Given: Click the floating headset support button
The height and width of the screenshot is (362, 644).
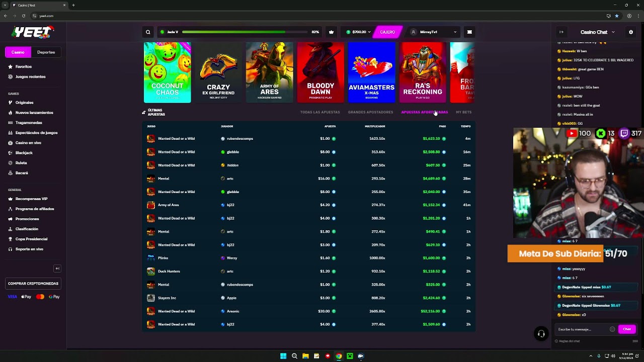Looking at the screenshot, I should pyautogui.click(x=541, y=334).
